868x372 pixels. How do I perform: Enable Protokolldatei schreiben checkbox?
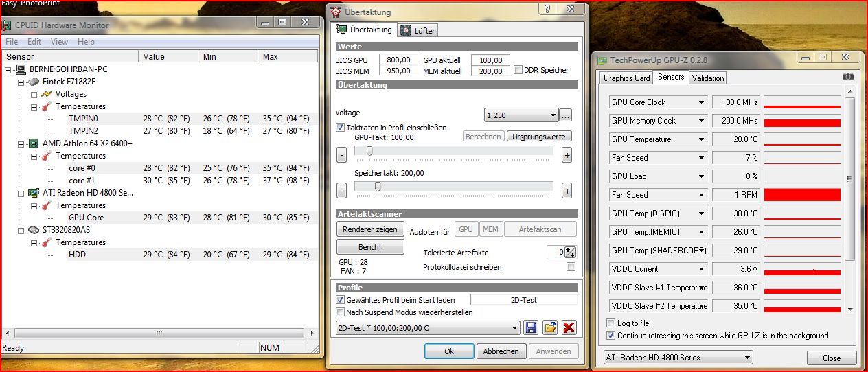(571, 267)
